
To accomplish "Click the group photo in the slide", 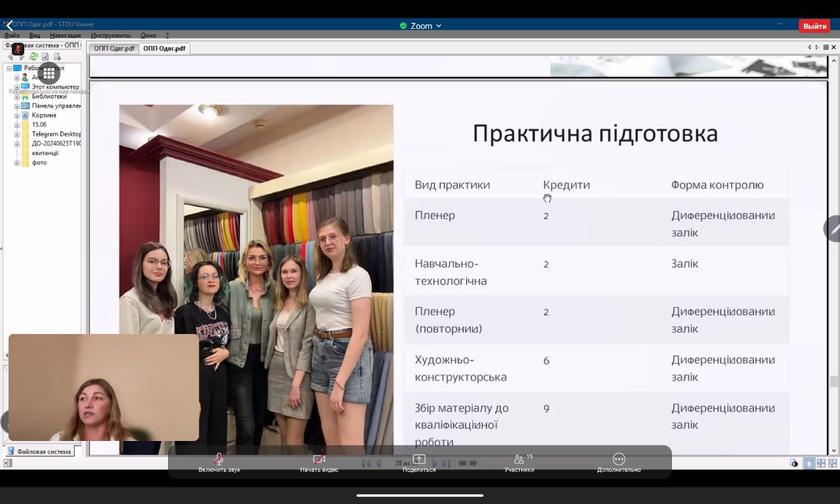I will (x=256, y=280).
